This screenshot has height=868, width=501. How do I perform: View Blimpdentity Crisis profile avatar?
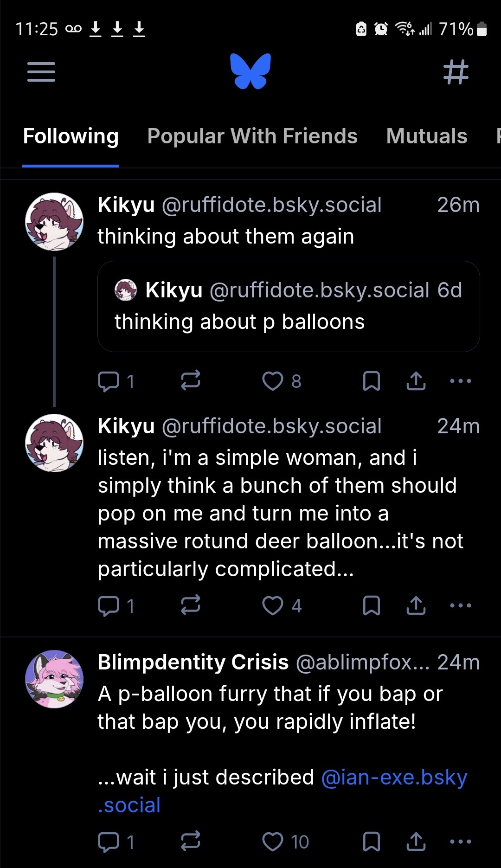click(x=54, y=679)
